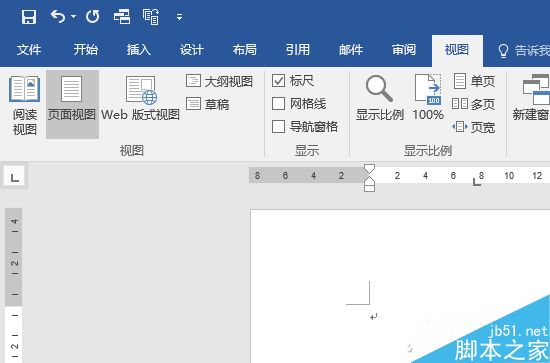Click the Repeat/Redo circular arrow icon
Screen dimensions: 550x363
pyautogui.click(x=92, y=16)
